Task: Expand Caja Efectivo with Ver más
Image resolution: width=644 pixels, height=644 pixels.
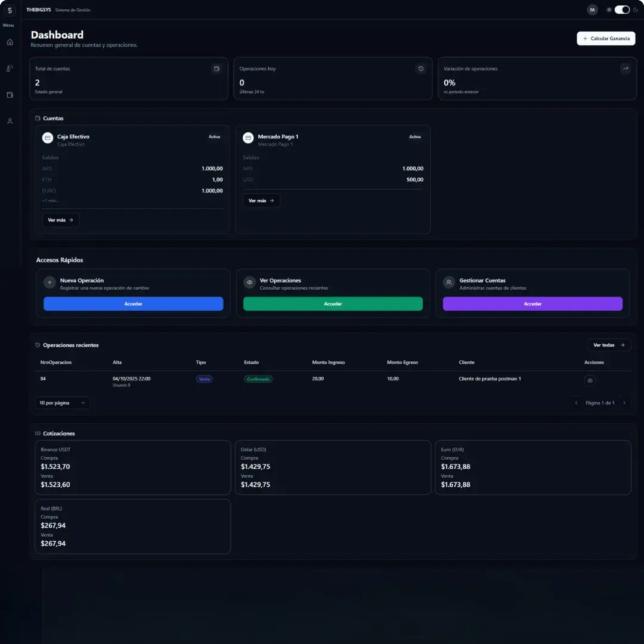Action: (x=60, y=220)
